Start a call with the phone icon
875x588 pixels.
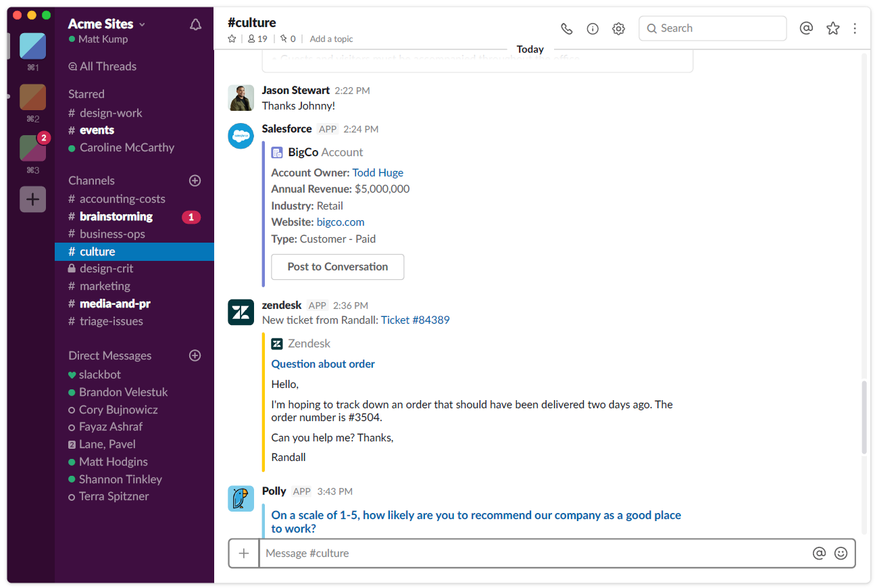[567, 28]
